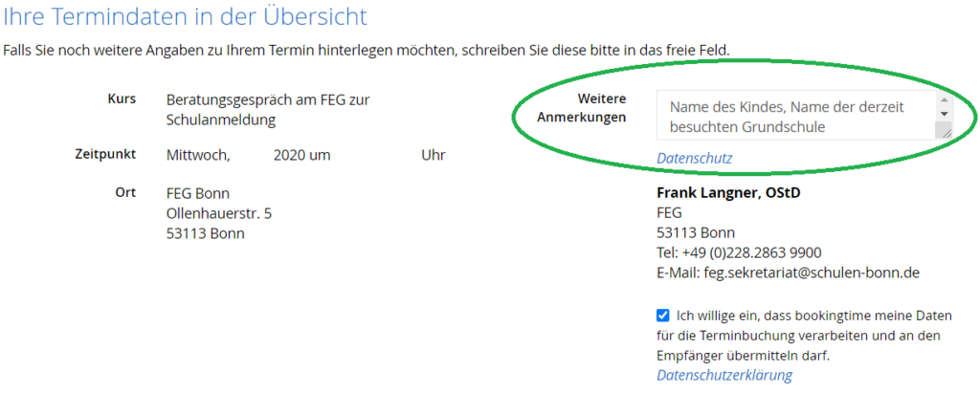
Task: Click the phone number +49 (0)228.2863 9900
Action: (x=752, y=253)
